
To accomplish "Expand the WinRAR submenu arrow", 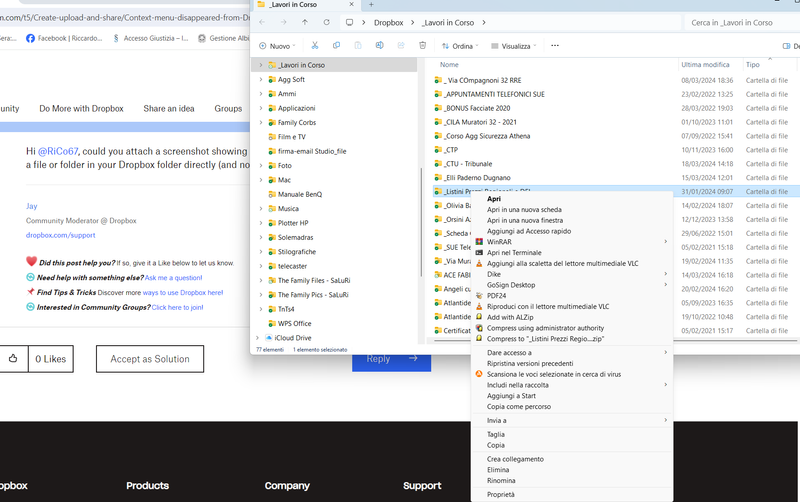I will [x=665, y=242].
